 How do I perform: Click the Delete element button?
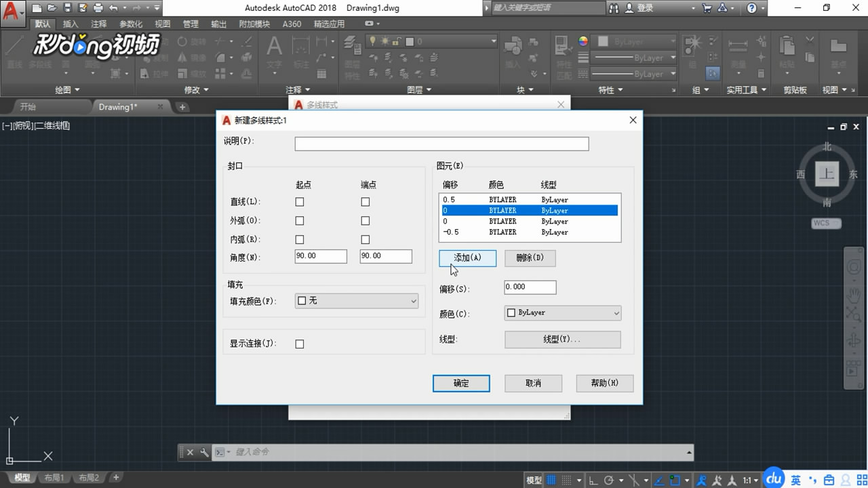tap(530, 258)
